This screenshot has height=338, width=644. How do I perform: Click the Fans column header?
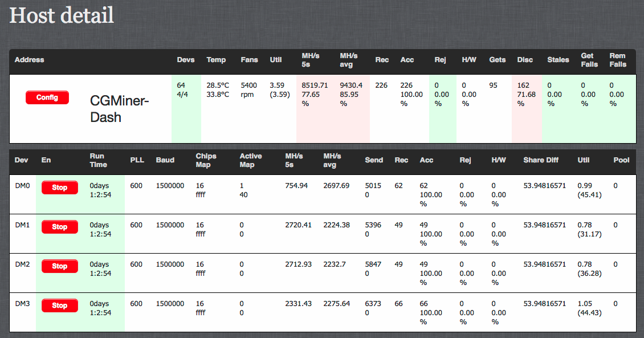[x=249, y=59]
